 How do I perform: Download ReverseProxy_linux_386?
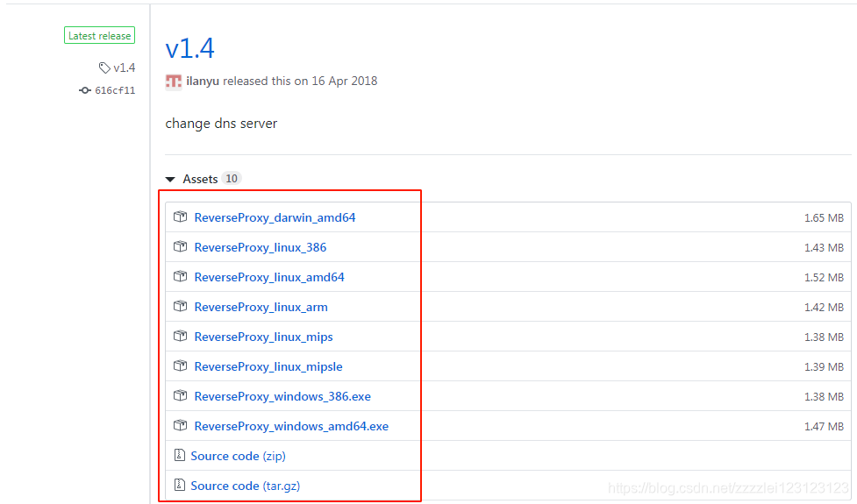tap(261, 247)
